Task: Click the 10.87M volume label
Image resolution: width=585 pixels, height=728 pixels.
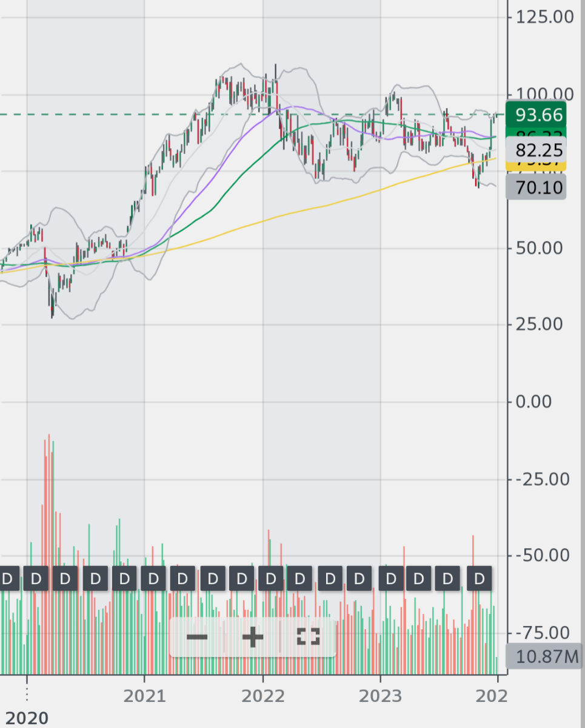Action: tap(543, 656)
